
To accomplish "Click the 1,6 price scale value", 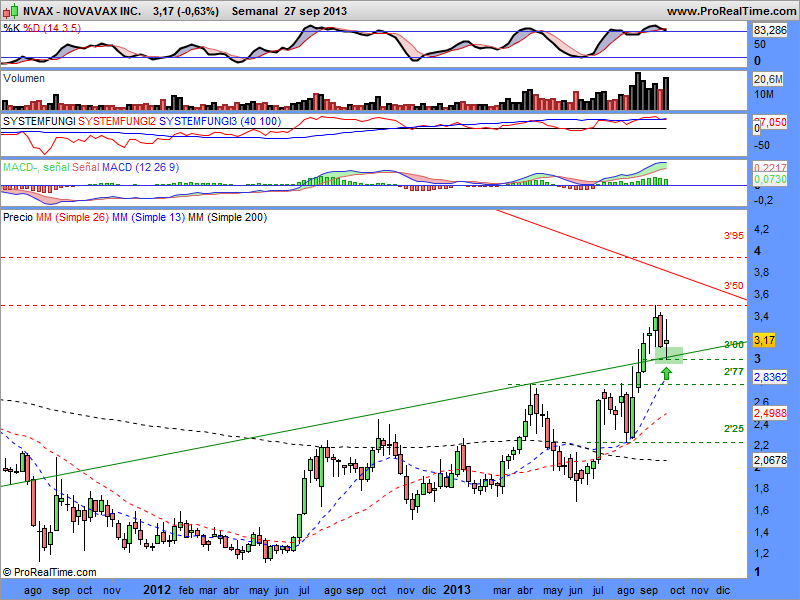I will click(761, 510).
